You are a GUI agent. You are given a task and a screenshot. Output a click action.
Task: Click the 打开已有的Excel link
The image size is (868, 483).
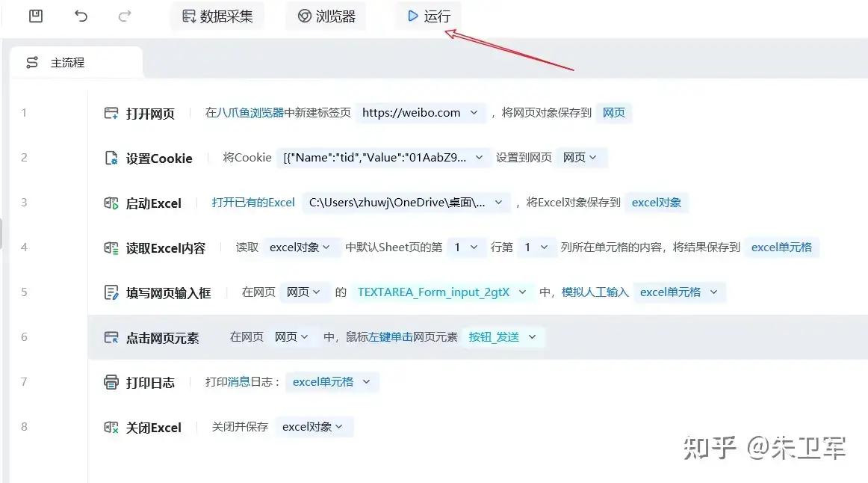click(x=253, y=203)
